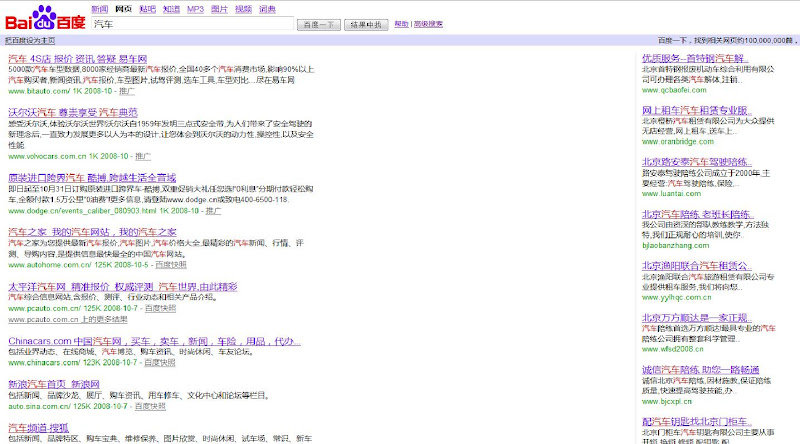The image size is (800, 444).
Task: Open the 贴吧 tab
Action: point(147,9)
